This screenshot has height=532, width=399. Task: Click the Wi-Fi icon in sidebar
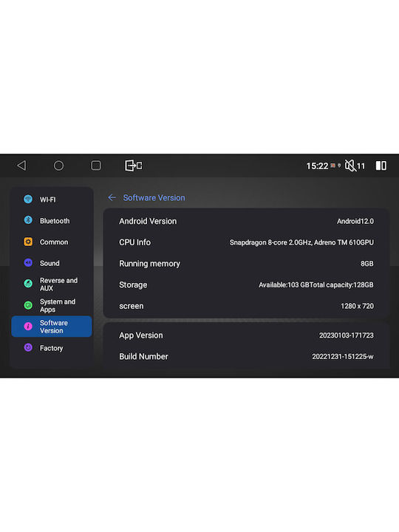pyautogui.click(x=28, y=199)
